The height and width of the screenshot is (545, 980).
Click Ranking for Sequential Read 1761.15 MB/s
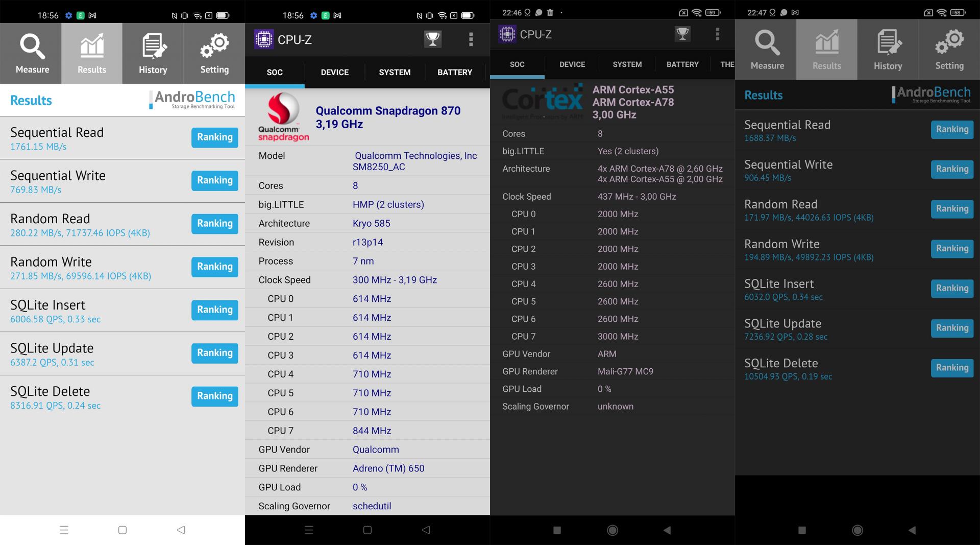coord(215,137)
